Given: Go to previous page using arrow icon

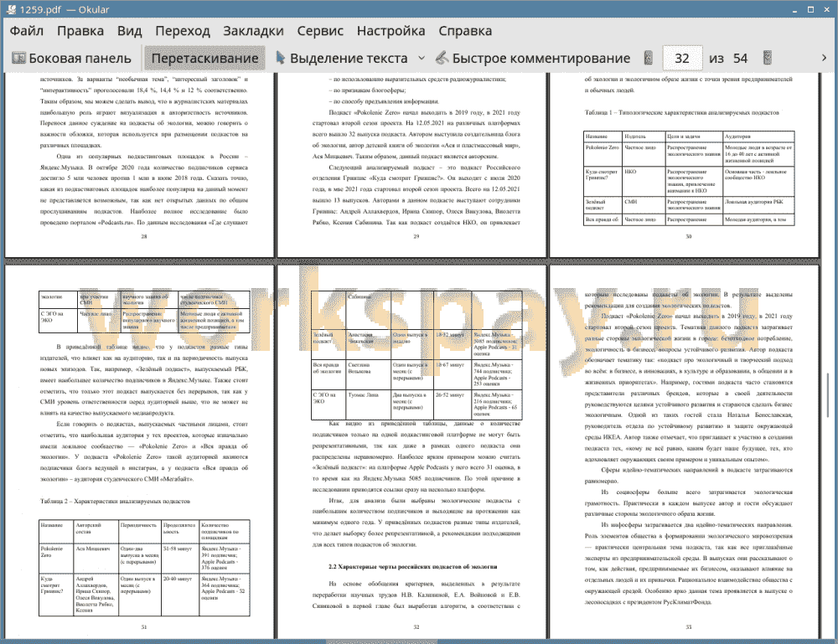Looking at the screenshot, I should [x=649, y=59].
